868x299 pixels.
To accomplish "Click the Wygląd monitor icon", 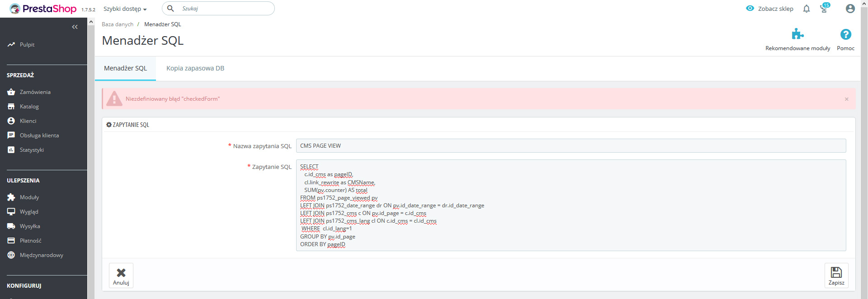I will [11, 212].
